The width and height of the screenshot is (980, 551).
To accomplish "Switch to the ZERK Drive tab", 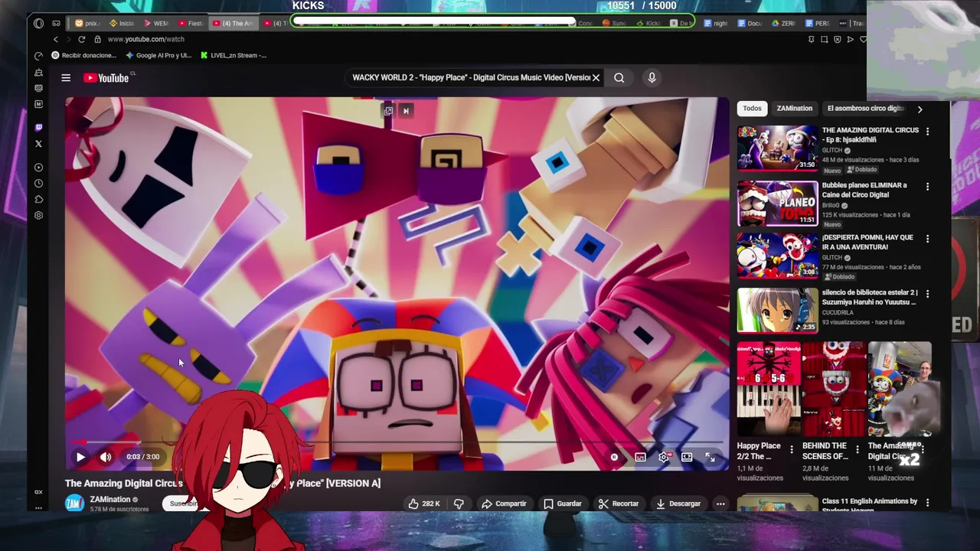I will (783, 23).
